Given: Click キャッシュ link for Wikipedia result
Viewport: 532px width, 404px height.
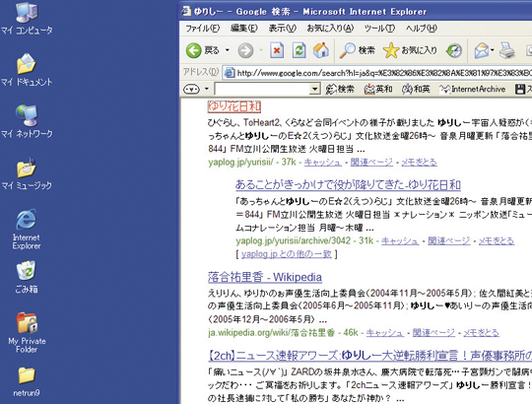Looking at the screenshot, I should tap(385, 333).
